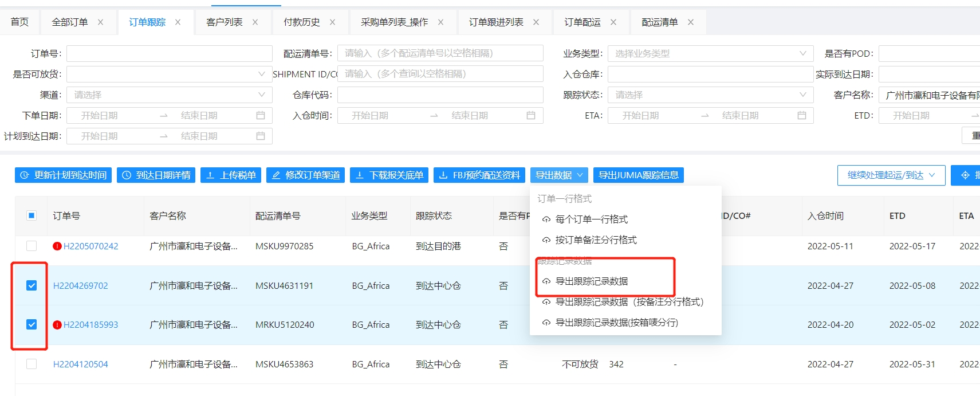
Task: Close the 付款历史 tab
Action: [333, 22]
